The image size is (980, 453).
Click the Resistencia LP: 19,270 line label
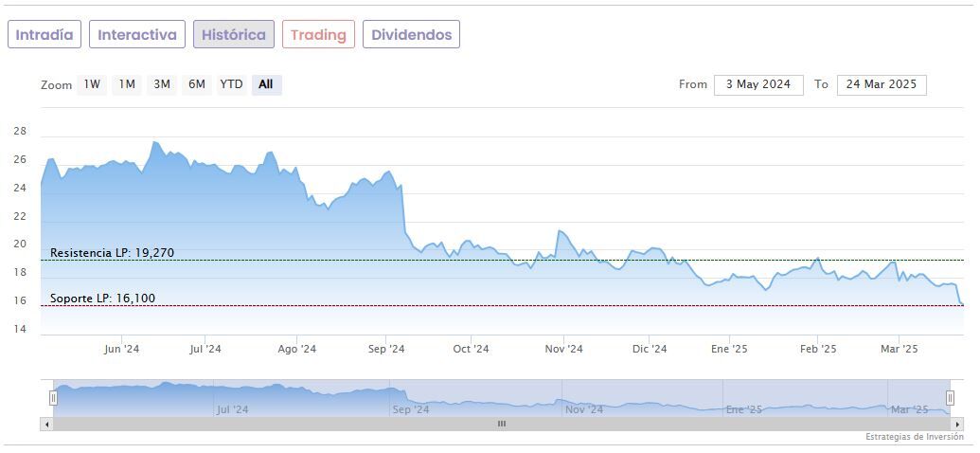point(112,253)
